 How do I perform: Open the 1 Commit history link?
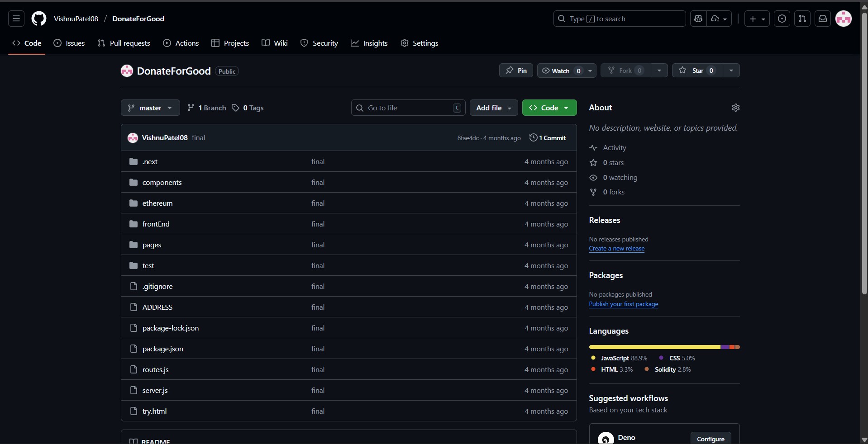click(x=548, y=138)
